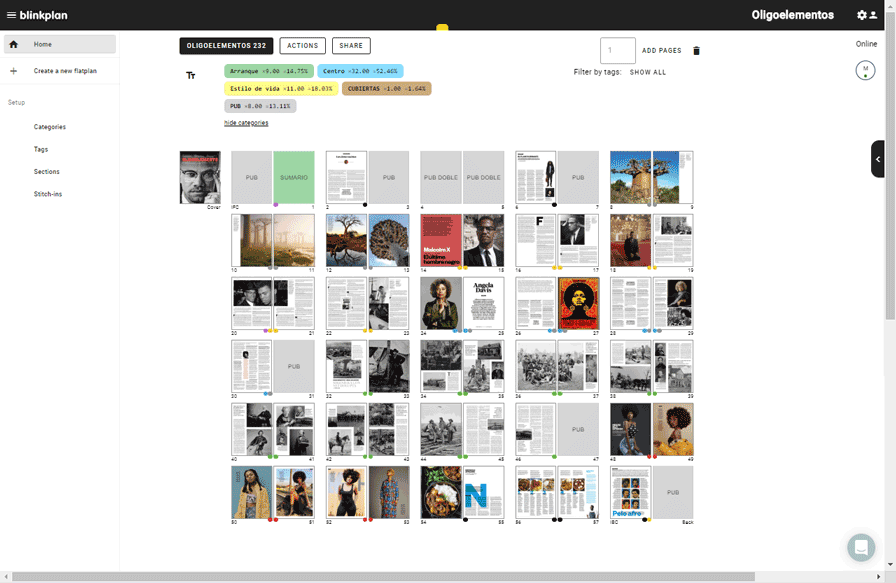The image size is (896, 583).
Task: Click the trash bin delete icon
Action: 696,51
